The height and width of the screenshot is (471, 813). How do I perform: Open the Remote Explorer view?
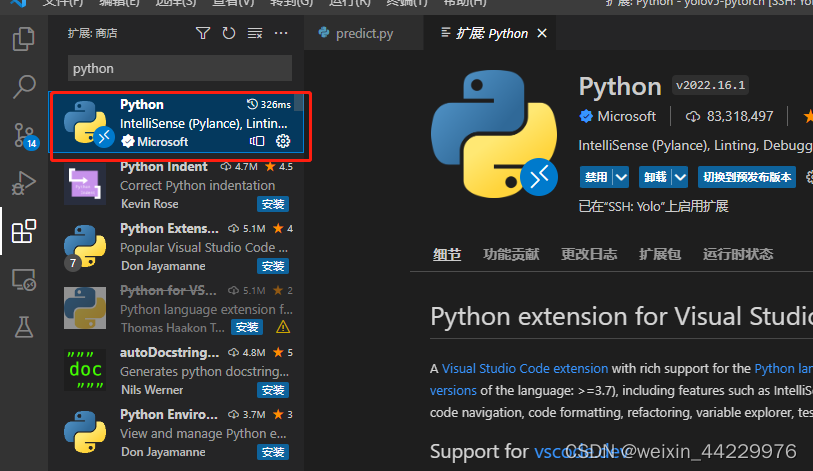24,280
